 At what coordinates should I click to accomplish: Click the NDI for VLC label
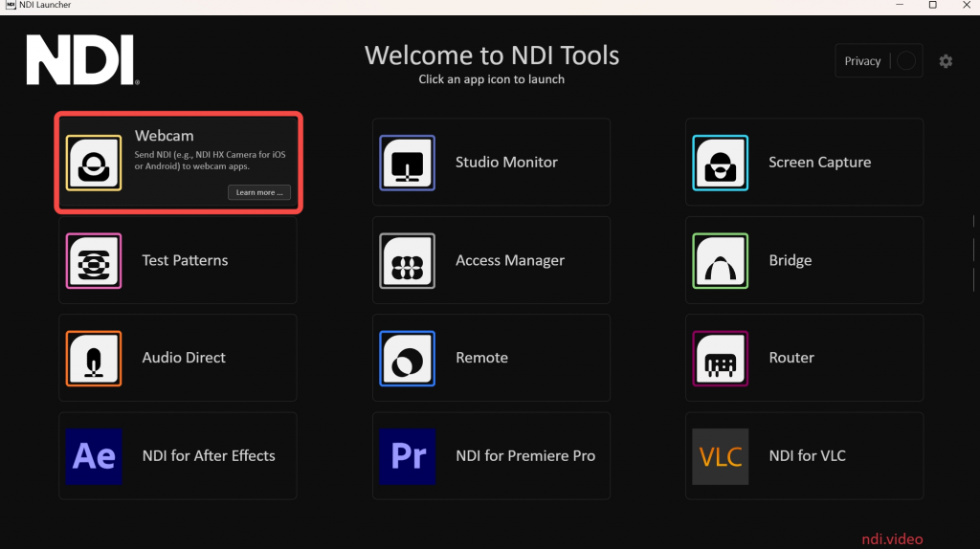point(807,456)
